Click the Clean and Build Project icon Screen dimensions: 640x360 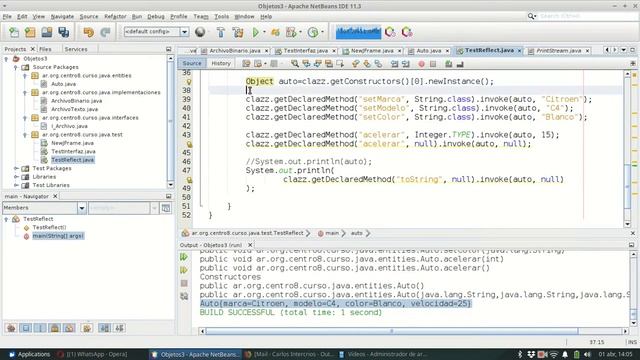tap(238, 32)
